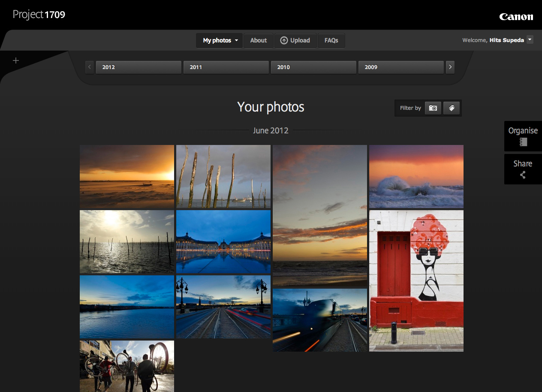The height and width of the screenshot is (392, 542).
Task: Open the Organise side panel
Action: coord(523,136)
